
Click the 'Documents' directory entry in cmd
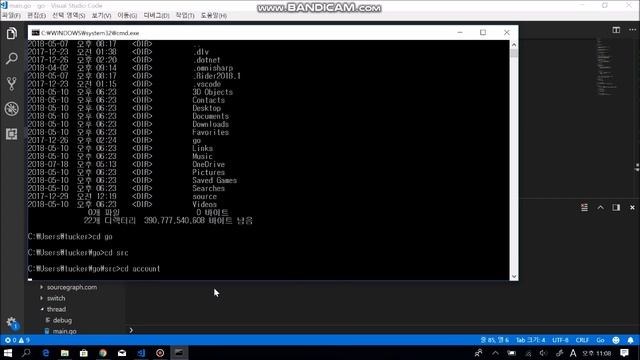pos(210,116)
